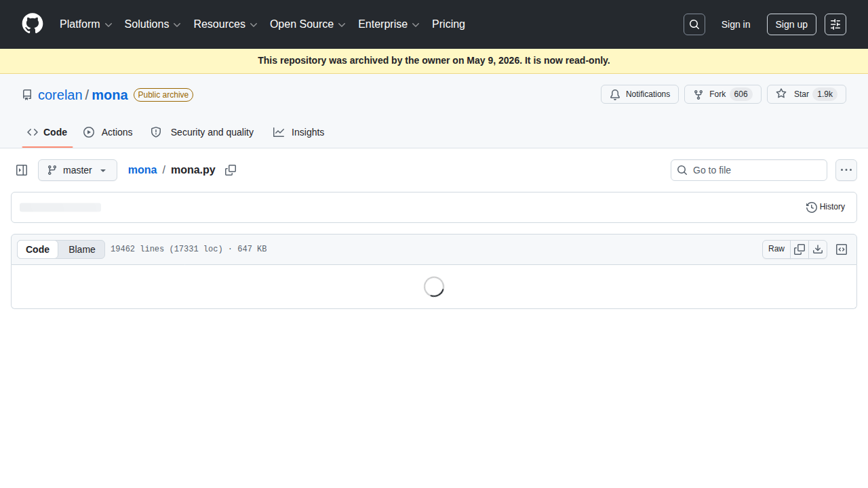Open the GitHub homepage logo
Screen dimensions: 868x488
pos(33,24)
